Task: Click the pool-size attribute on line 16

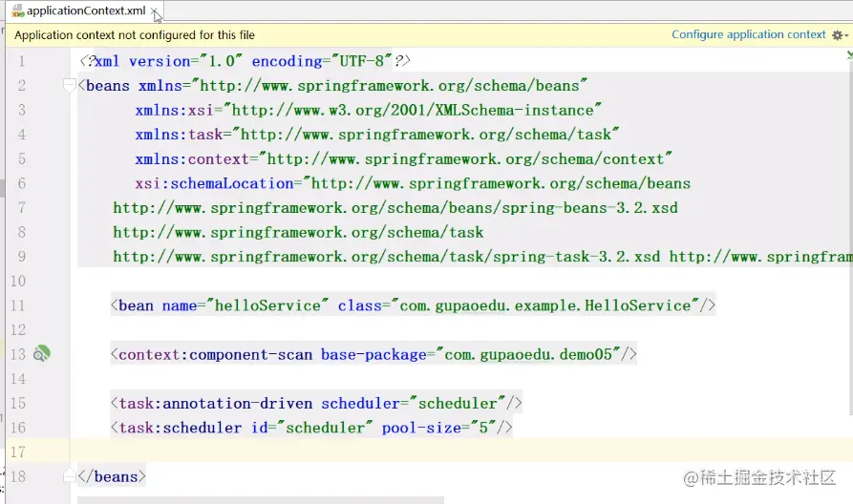Action: (421, 428)
